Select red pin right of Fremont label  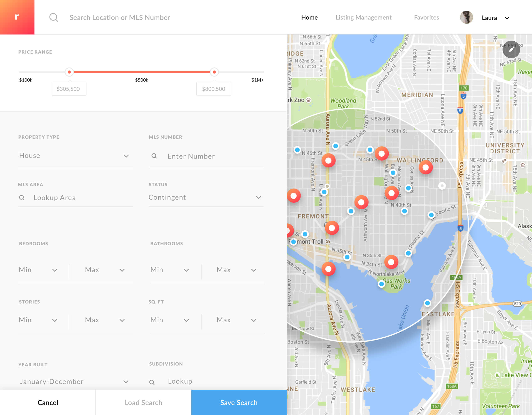tap(332, 228)
